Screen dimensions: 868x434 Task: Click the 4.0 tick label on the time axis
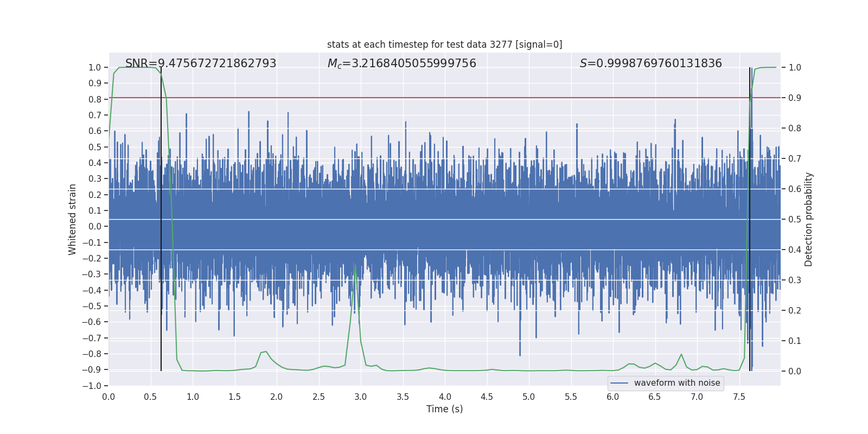(445, 397)
